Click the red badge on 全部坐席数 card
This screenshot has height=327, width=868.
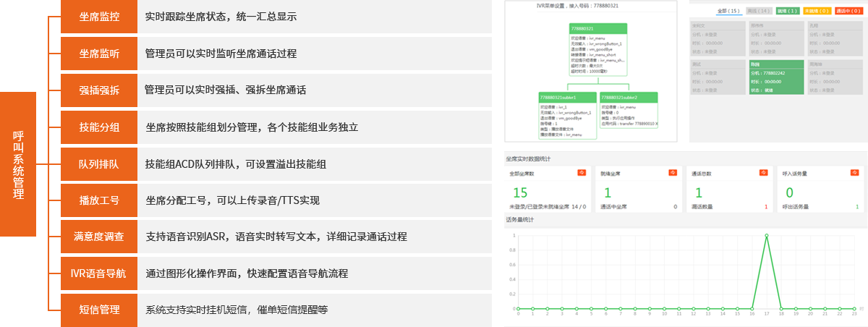pos(581,173)
